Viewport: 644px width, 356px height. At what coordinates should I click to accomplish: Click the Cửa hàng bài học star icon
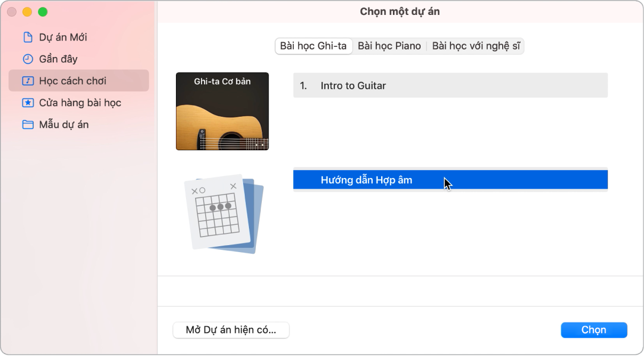(27, 103)
